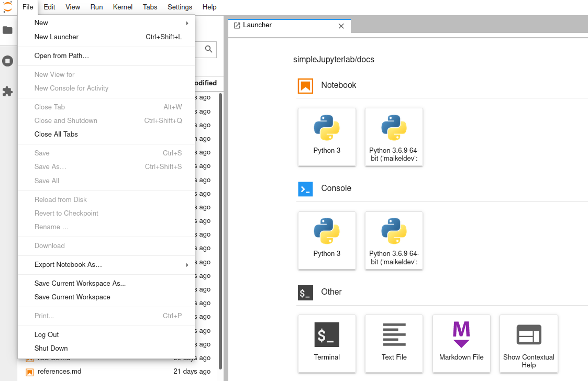Click Reload from Disk entry

point(106,200)
